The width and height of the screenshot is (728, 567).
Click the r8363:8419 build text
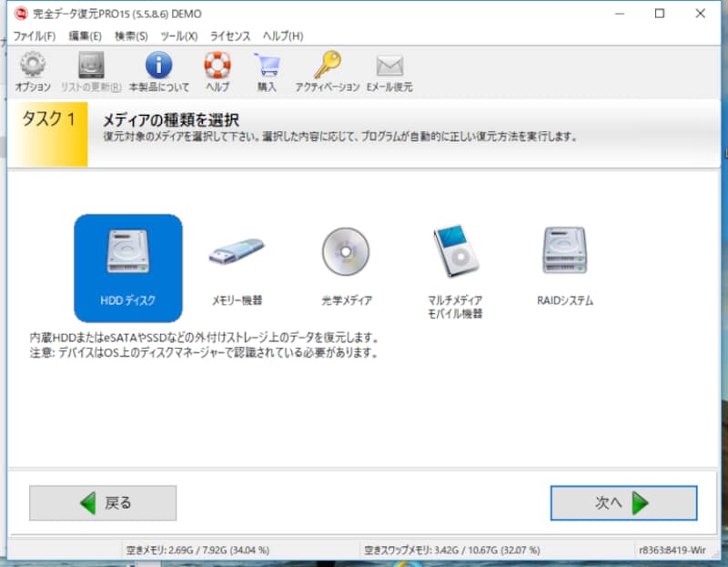tap(672, 551)
